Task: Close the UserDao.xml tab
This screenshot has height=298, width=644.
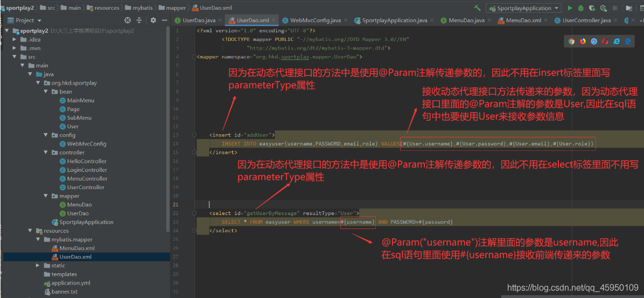Action: 274,20
